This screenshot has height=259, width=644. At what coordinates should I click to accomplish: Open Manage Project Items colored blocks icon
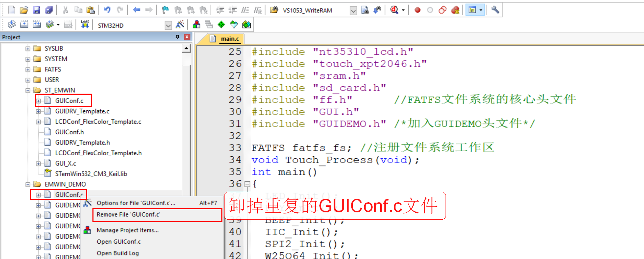point(196,24)
